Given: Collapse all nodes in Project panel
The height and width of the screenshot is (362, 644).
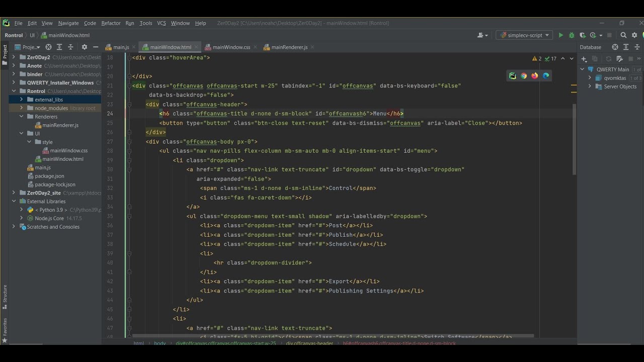Looking at the screenshot, I should tap(70, 47).
